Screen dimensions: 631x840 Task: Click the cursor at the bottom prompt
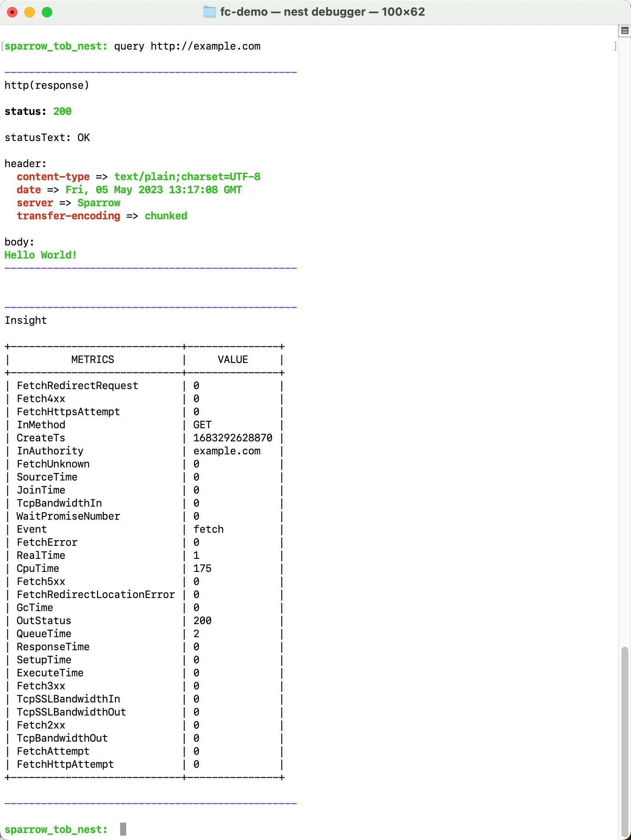[123, 829]
